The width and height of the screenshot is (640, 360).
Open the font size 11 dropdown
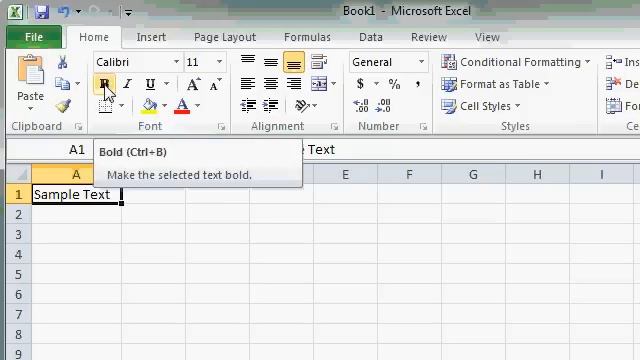(x=219, y=62)
